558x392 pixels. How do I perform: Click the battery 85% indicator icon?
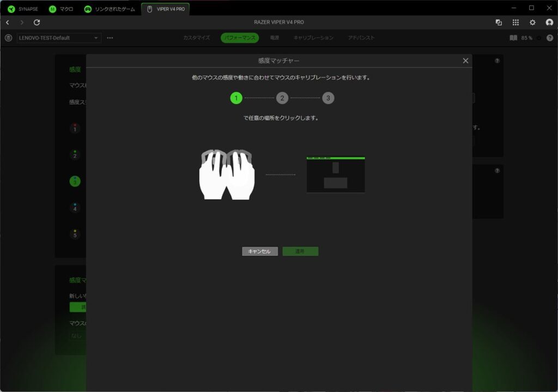513,38
